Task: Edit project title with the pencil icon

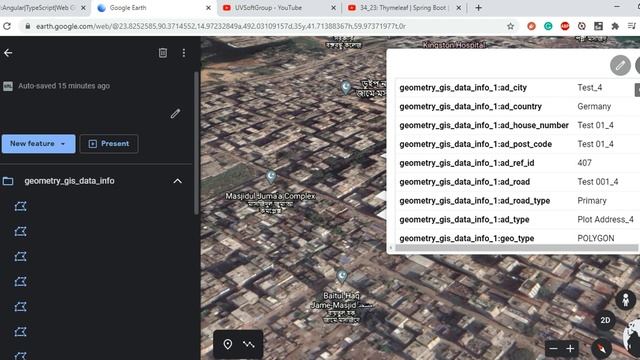Action: coord(176,113)
